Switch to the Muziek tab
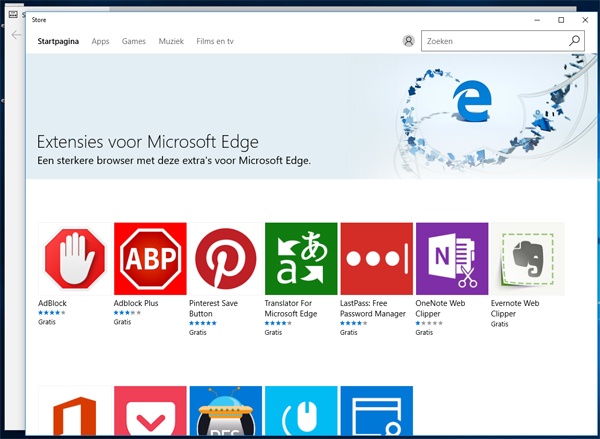The width and height of the screenshot is (600, 439). click(171, 41)
